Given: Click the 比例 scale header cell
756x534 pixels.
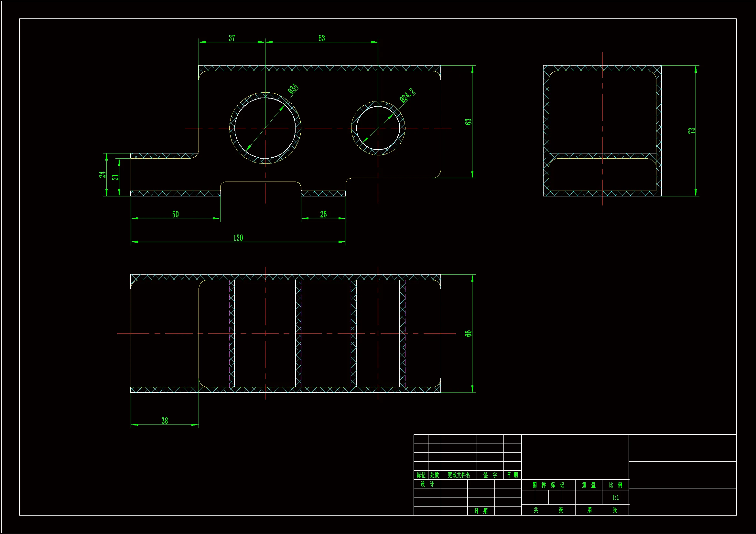Looking at the screenshot, I should point(615,485).
